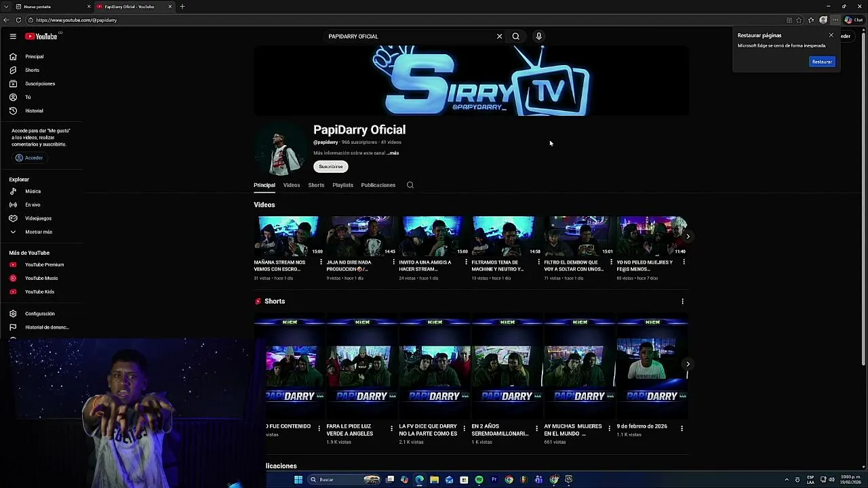Open YouTube Premium link

point(44,264)
